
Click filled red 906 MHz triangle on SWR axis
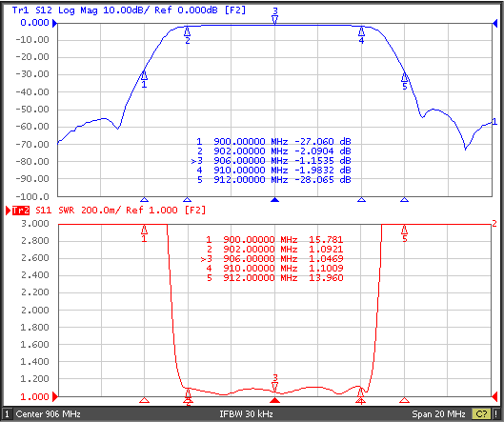[x=274, y=400]
